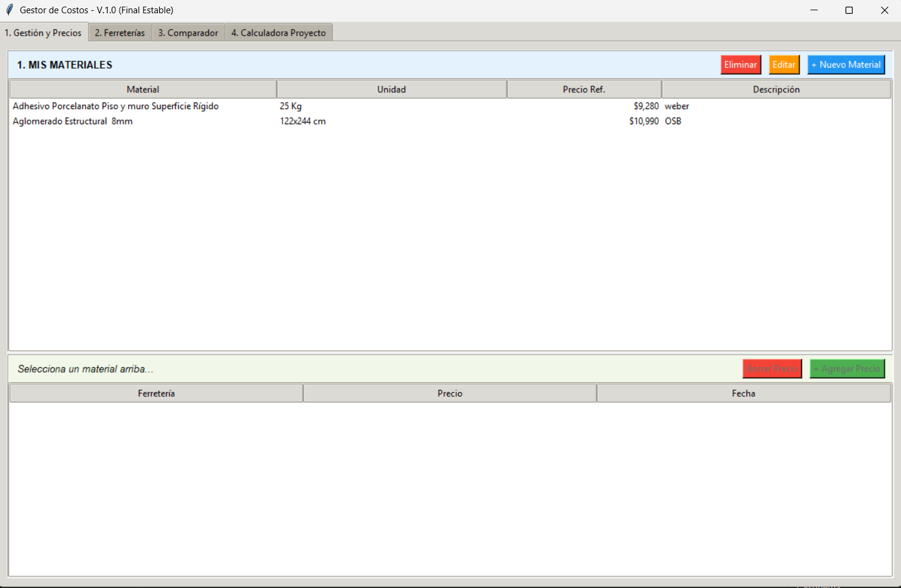Click the Unidad column header
Screen dimensions: 901x588
pyautogui.click(x=391, y=89)
